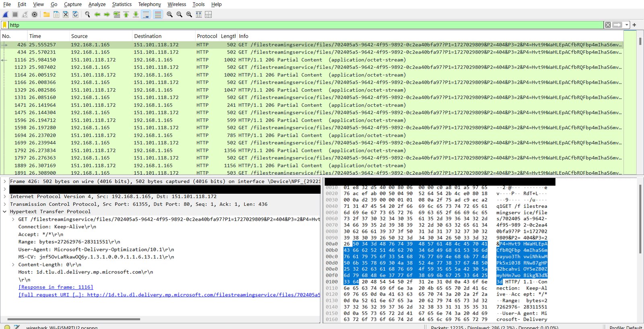Reload the capture file
This screenshot has width=644, height=329.
pos(76,14)
